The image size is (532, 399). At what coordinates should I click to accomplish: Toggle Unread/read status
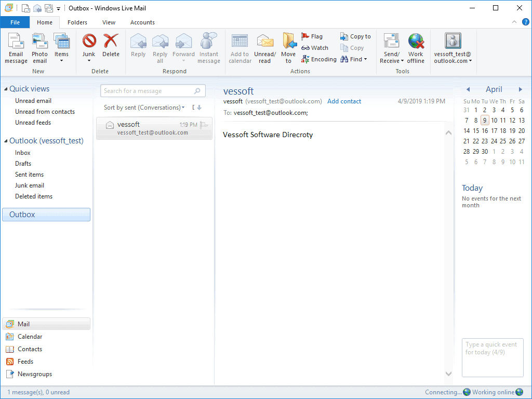click(x=265, y=48)
